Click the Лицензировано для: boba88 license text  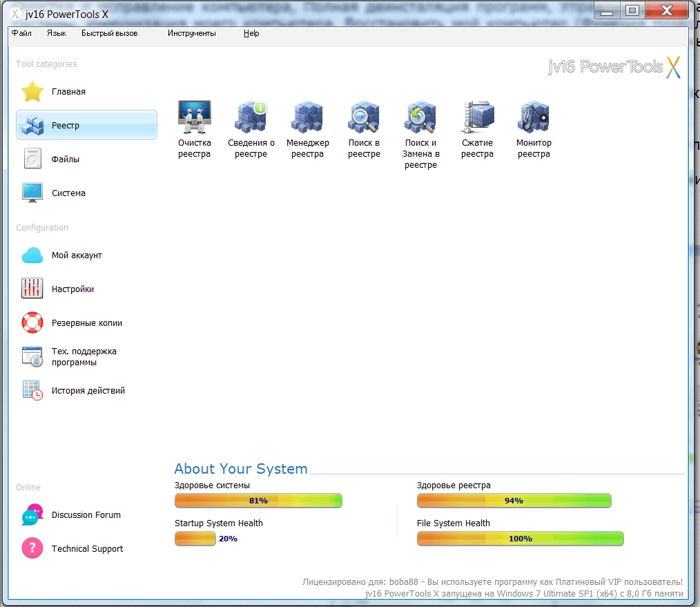pyautogui.click(x=492, y=581)
